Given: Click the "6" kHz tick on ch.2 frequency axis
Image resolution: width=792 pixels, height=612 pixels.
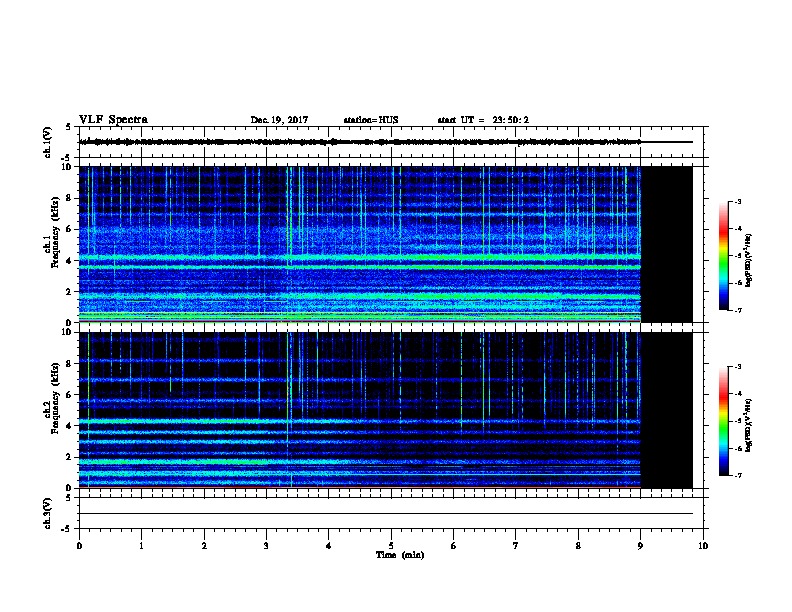Looking at the screenshot, I should (69, 394).
